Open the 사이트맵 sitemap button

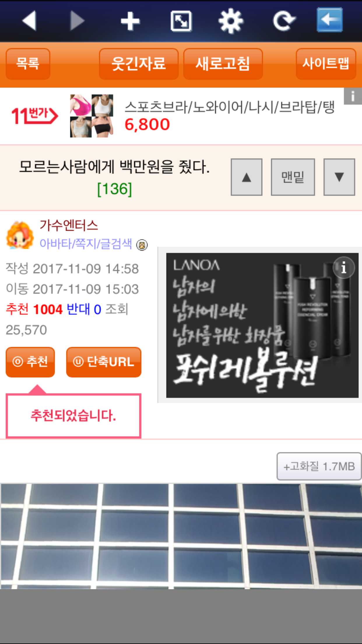[326, 64]
